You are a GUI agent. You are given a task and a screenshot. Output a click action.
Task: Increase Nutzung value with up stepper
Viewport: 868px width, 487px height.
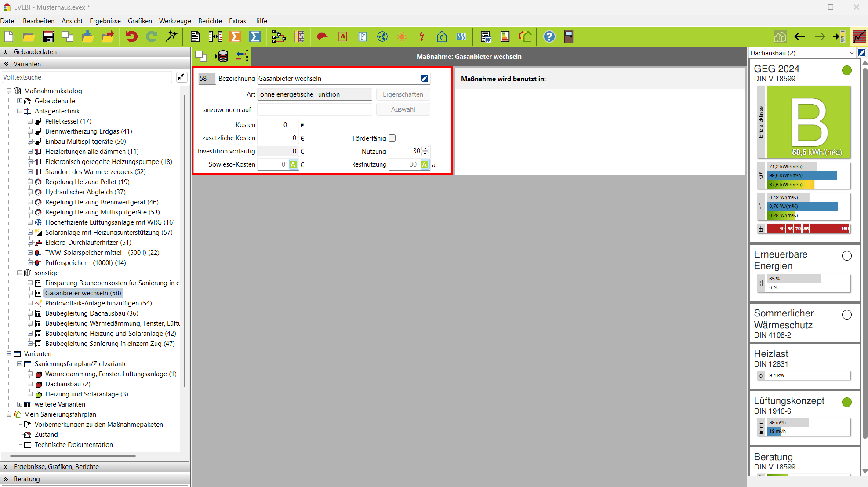[x=425, y=149]
